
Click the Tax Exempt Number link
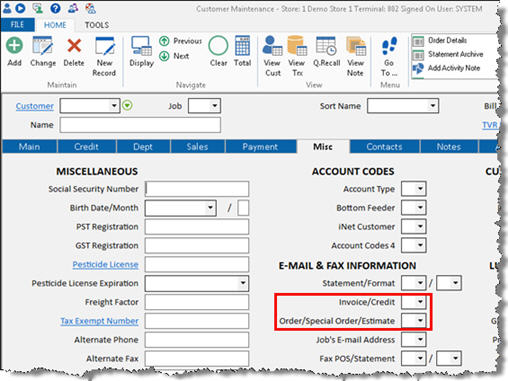pyautogui.click(x=99, y=321)
